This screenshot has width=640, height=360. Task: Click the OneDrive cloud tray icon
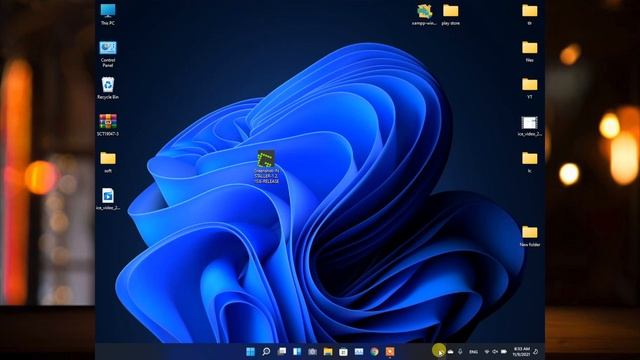pos(451,351)
